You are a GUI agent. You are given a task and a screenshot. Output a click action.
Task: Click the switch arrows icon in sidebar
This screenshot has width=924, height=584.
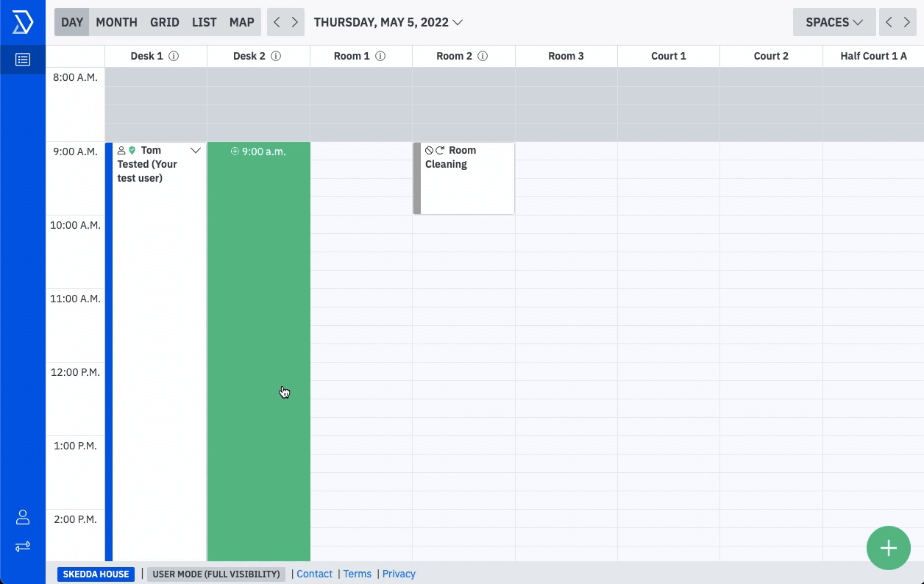[23, 546]
